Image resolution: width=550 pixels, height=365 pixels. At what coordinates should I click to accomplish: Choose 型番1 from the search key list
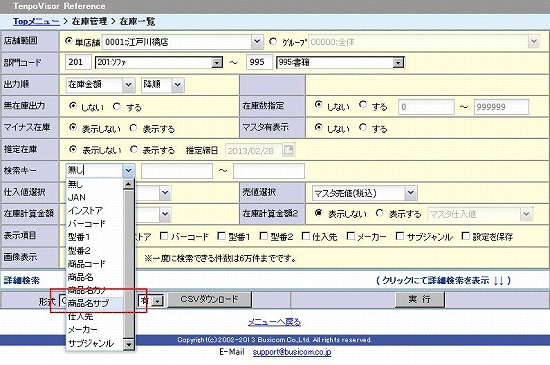pos(95,237)
